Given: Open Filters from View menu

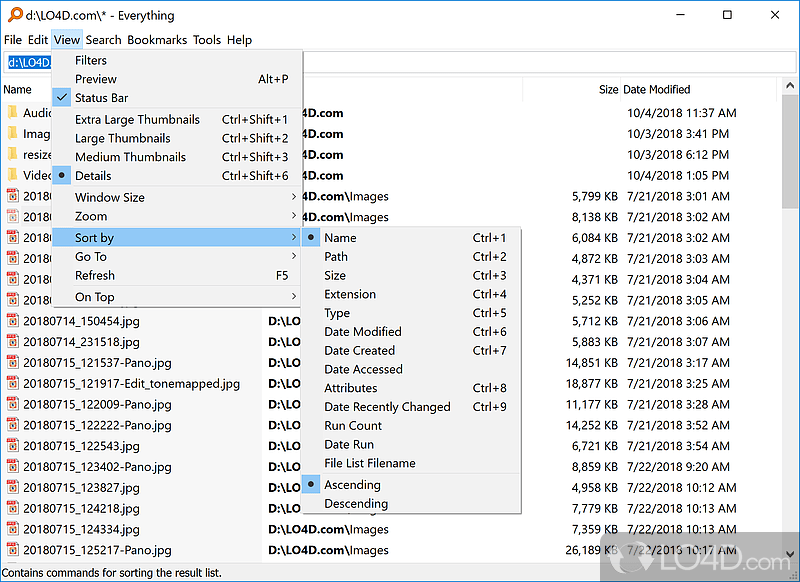Looking at the screenshot, I should tap(177, 60).
